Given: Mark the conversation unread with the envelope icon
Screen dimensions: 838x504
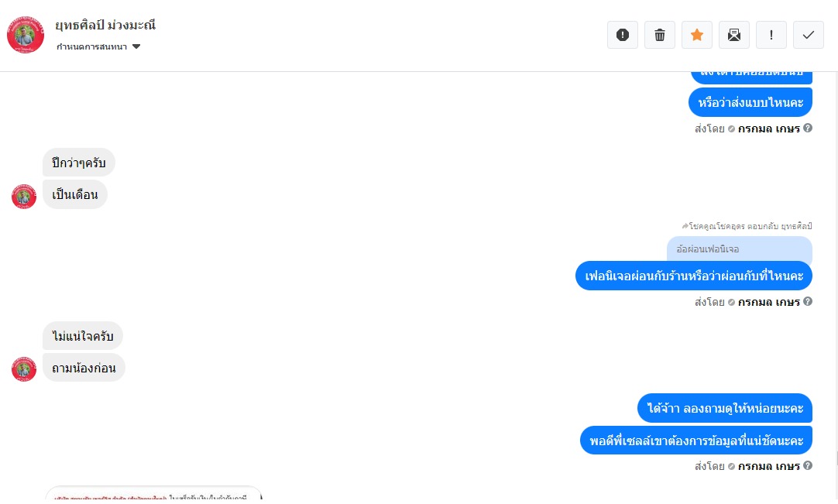Looking at the screenshot, I should pyautogui.click(x=734, y=36).
